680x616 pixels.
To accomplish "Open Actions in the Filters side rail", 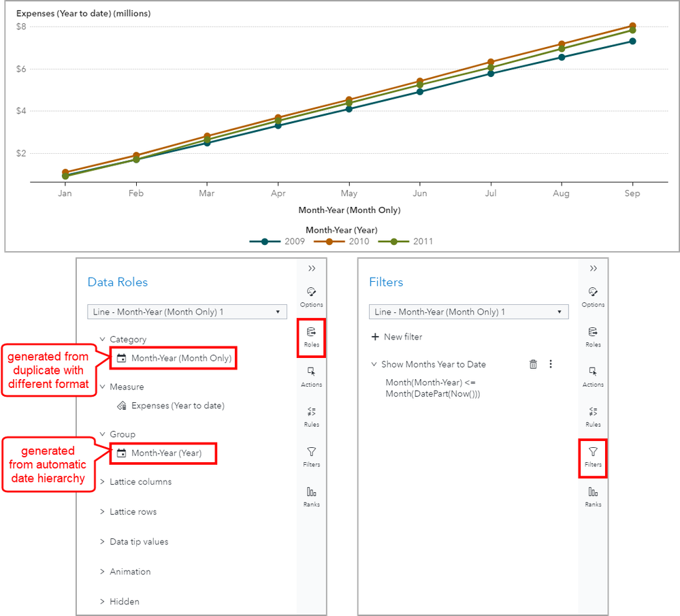I will (x=593, y=377).
